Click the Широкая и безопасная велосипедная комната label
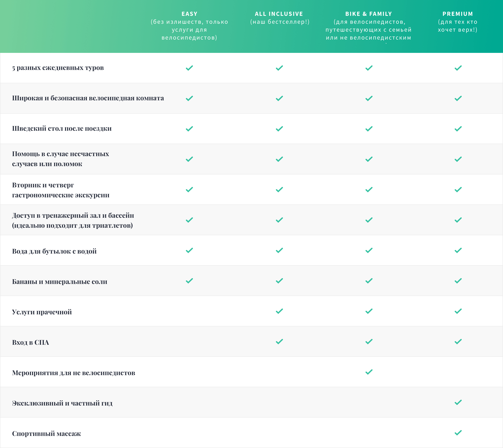Viewport: 503px width, 448px height. tap(88, 98)
